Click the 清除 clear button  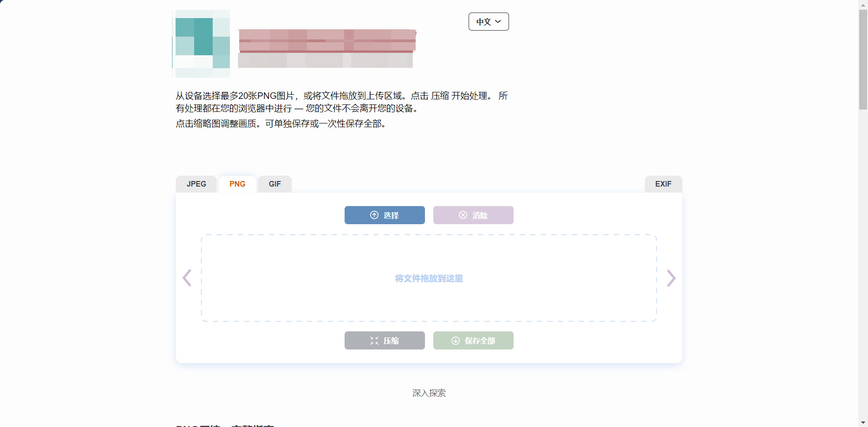coord(473,215)
